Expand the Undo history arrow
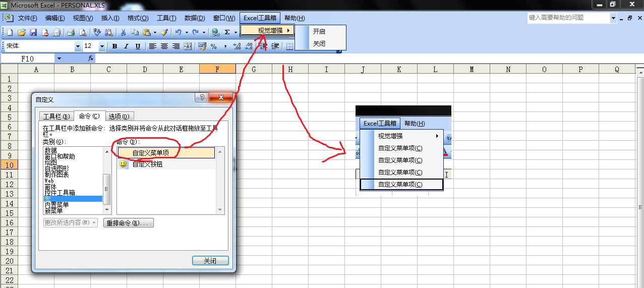 pyautogui.click(x=187, y=32)
